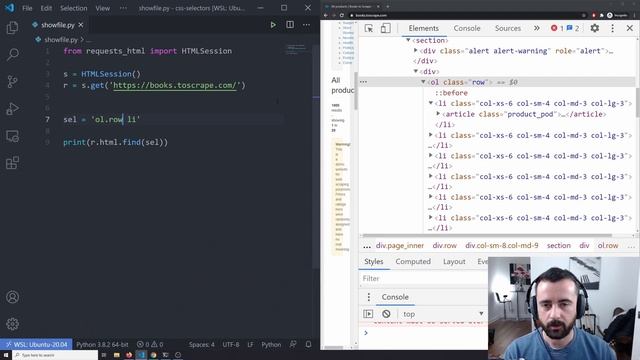Open the top JavaScript context dropdown
Viewport: 640px width, 360px height.
point(443,314)
